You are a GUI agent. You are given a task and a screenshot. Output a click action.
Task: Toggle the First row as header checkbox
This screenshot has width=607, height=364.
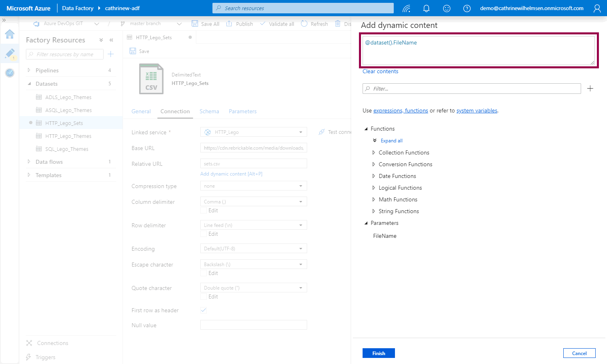(x=204, y=310)
